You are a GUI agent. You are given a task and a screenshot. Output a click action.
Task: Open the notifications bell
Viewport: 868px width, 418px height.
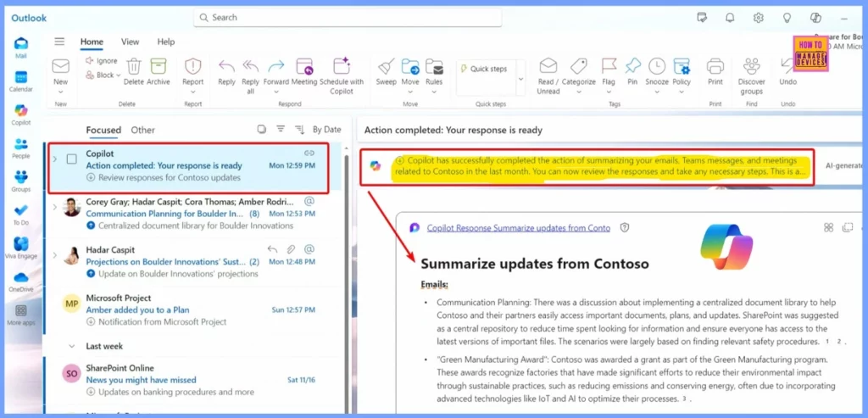coord(730,18)
